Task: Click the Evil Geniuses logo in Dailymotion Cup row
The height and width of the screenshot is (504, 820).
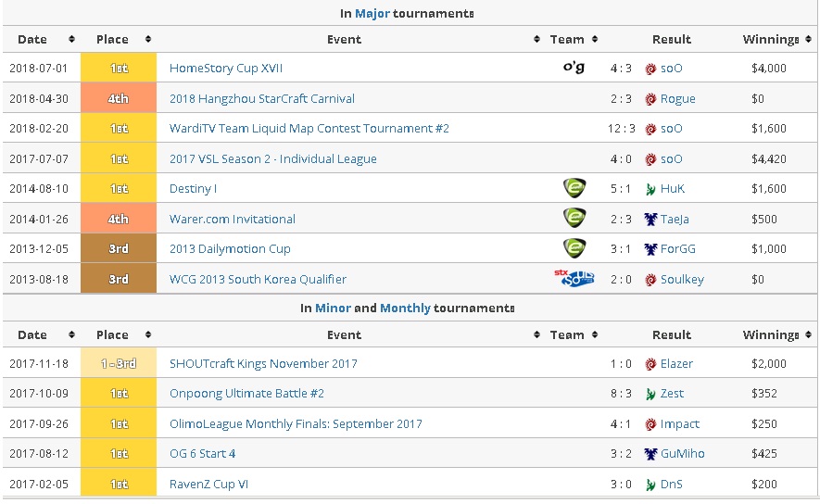Action: click(574, 248)
